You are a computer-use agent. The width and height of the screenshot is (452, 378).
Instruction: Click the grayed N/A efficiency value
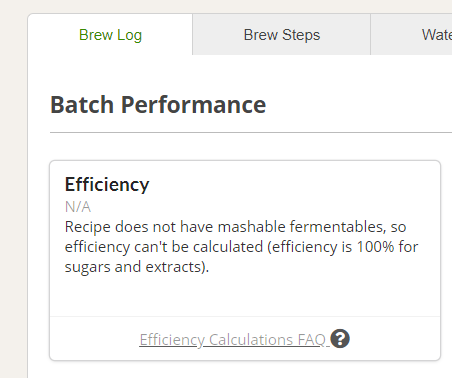[78, 207]
